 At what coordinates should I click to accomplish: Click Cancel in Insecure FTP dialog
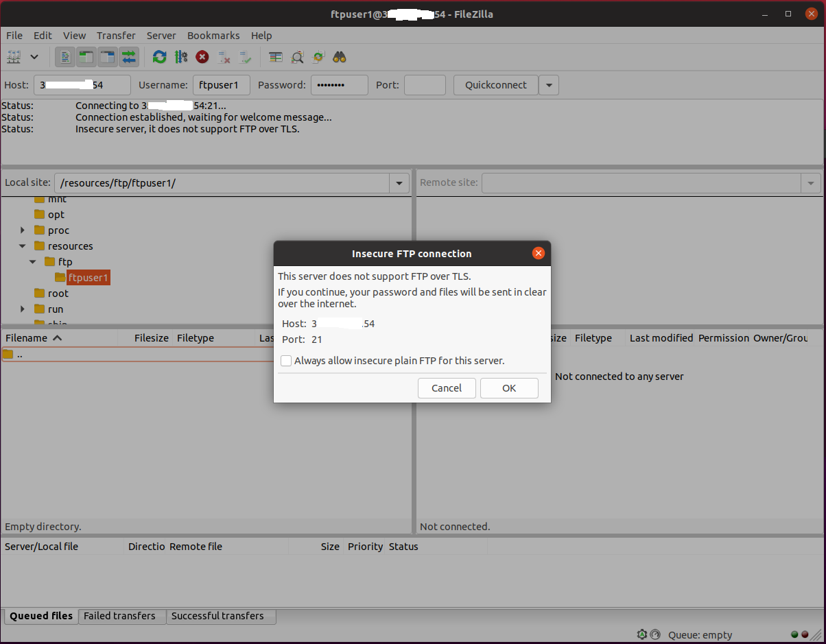(447, 388)
